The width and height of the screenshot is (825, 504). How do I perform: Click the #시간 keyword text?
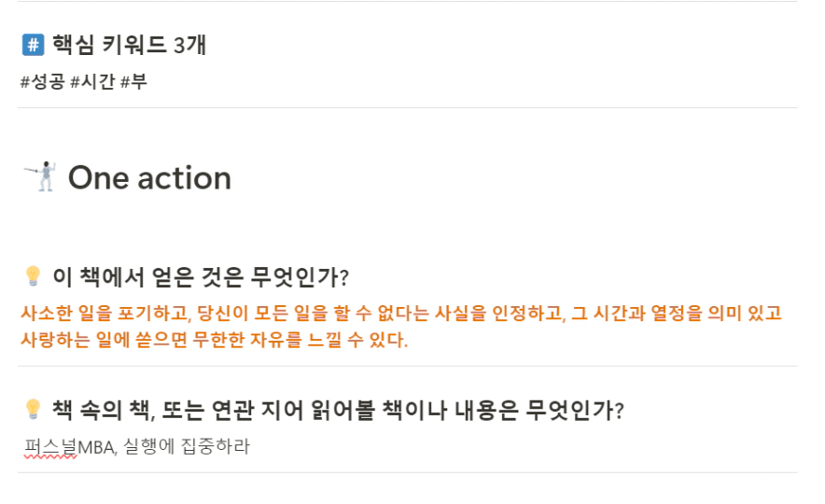click(x=92, y=82)
